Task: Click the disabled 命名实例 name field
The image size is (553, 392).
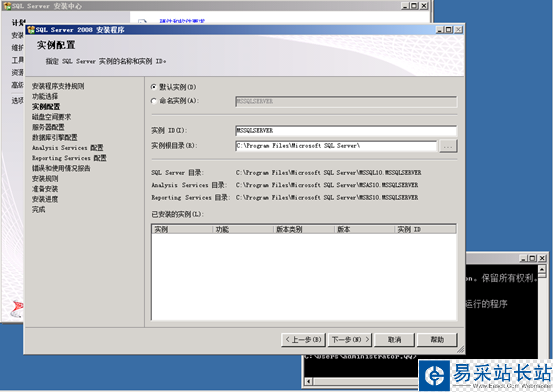Action: pos(346,102)
